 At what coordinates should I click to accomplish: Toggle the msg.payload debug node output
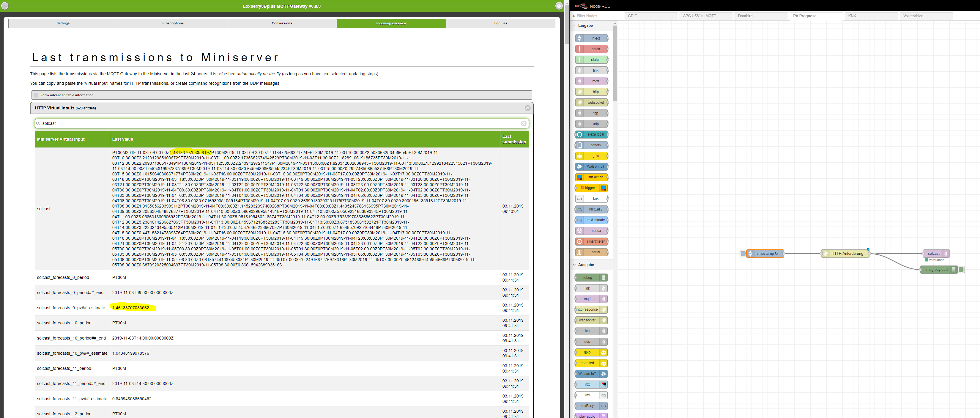pos(961,270)
